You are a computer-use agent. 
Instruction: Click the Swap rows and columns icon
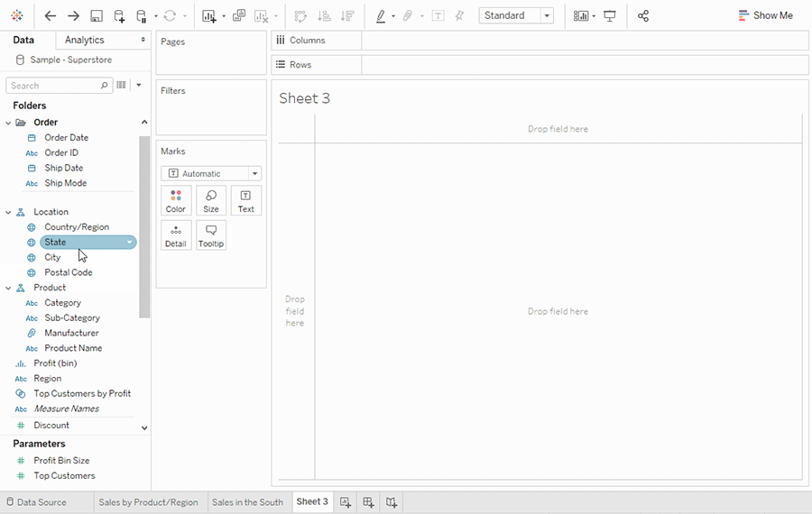point(300,16)
